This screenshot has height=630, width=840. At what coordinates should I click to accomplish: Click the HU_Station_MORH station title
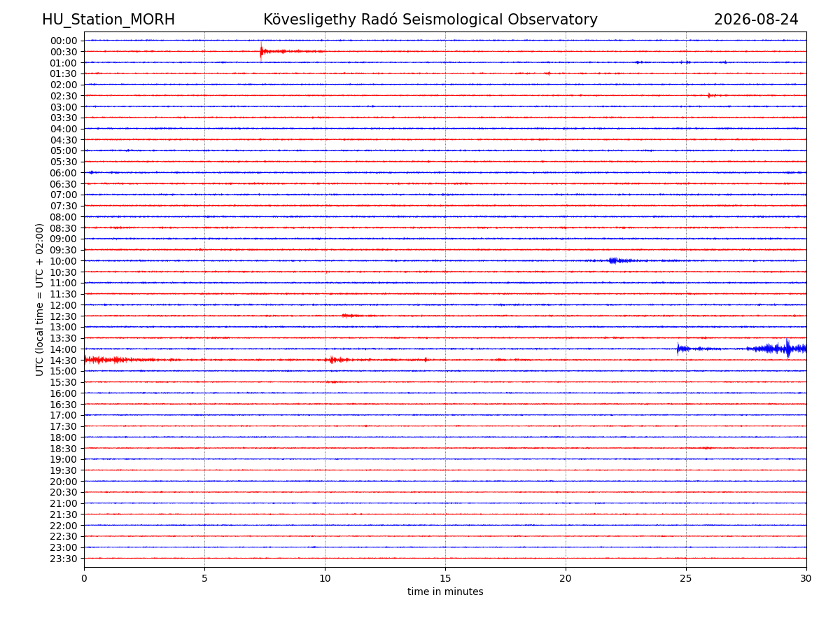108,20
